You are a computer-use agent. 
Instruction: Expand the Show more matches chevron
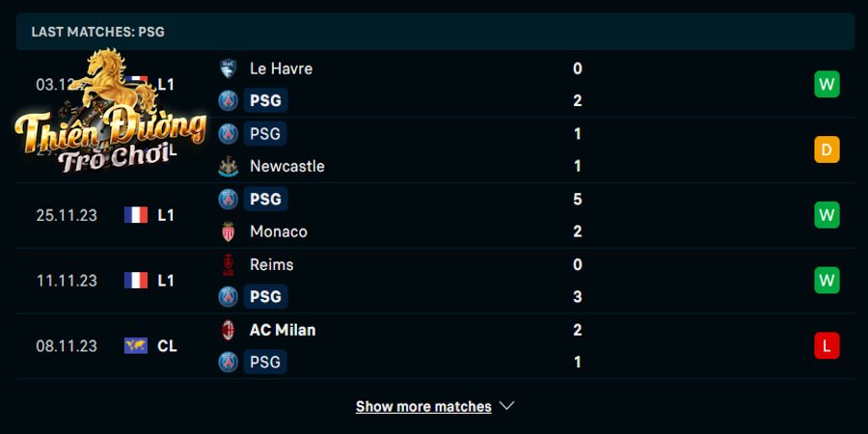click(506, 406)
